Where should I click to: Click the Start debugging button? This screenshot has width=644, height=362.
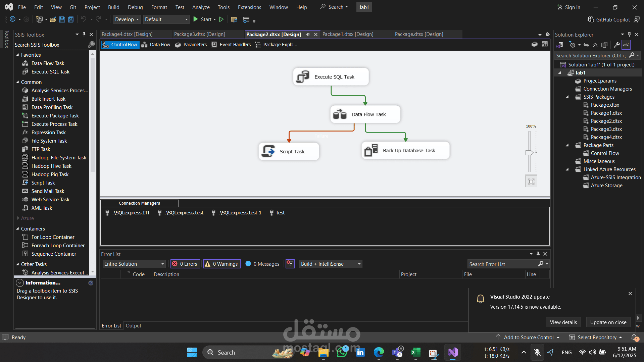202,19
